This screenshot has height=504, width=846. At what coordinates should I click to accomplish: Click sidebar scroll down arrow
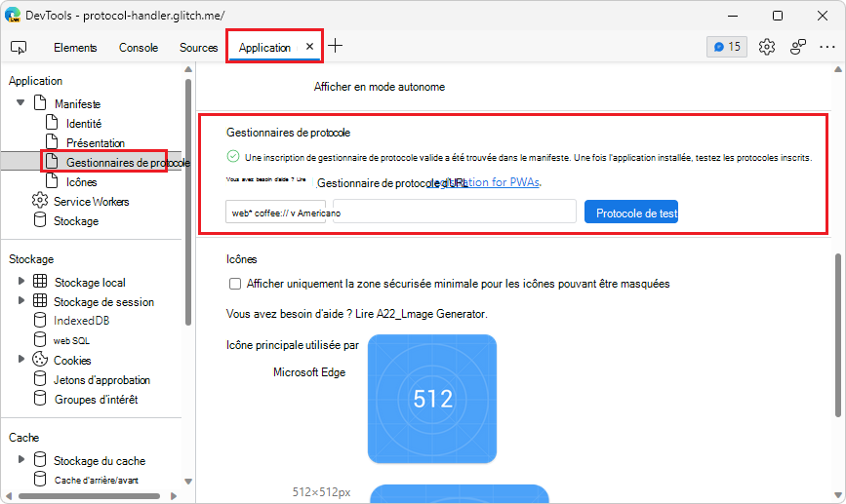[x=188, y=482]
